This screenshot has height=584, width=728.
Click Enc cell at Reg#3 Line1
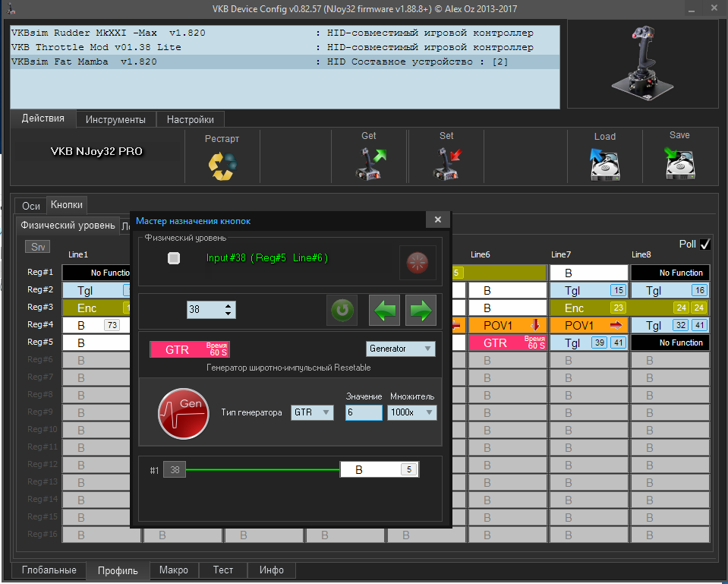[x=96, y=308]
